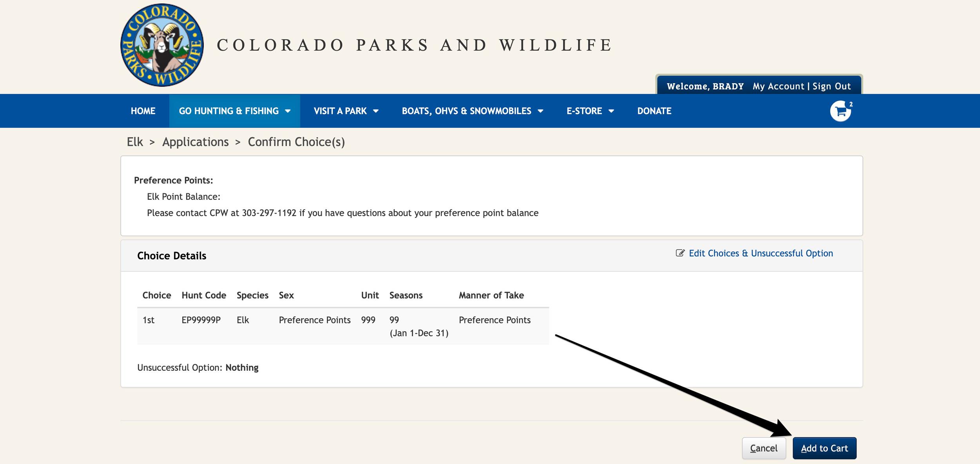The image size is (980, 464).
Task: Click the Welcome, BRADY label
Action: pyautogui.click(x=705, y=86)
